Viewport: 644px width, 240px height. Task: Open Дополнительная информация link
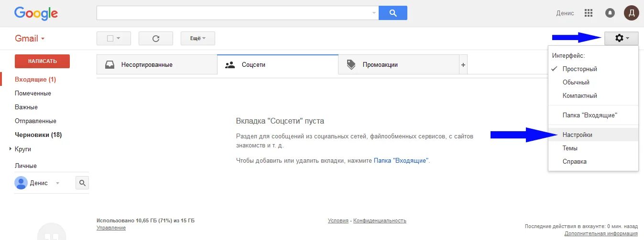click(x=601, y=233)
